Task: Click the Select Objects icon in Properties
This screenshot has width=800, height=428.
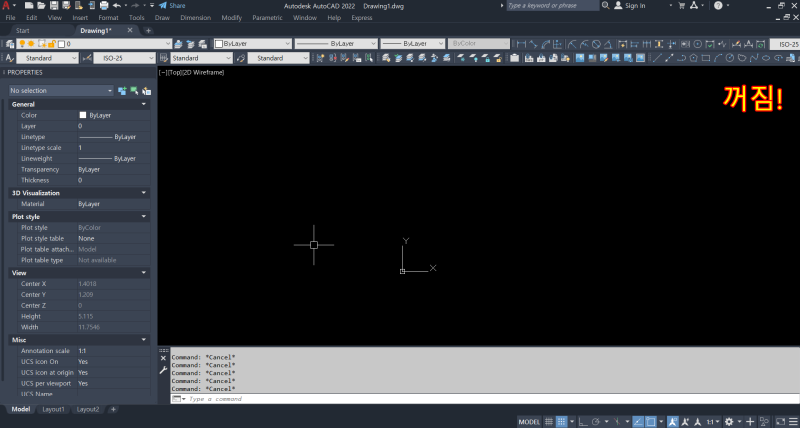Action: [x=134, y=91]
